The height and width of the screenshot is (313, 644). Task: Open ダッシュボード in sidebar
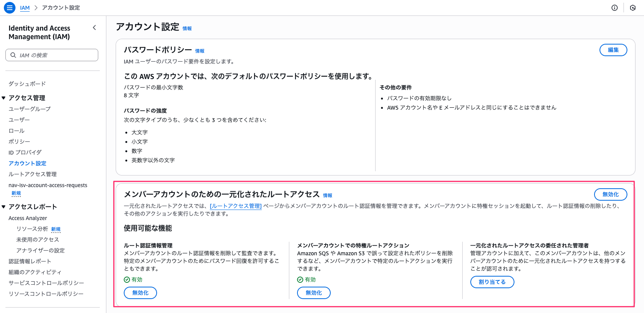pos(27,84)
